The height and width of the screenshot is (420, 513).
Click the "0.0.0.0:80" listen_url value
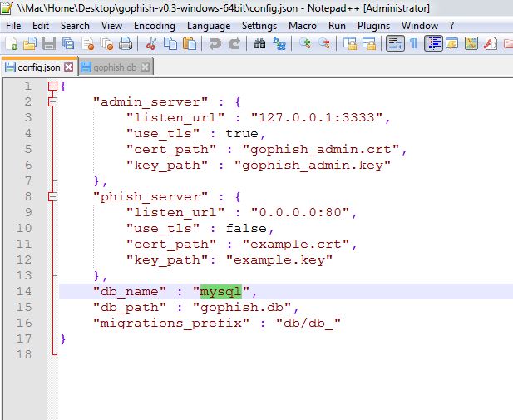(x=300, y=212)
